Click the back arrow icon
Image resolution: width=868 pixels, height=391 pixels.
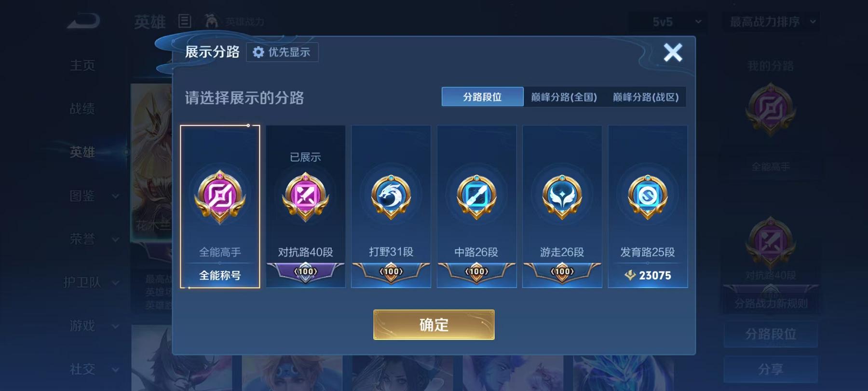83,21
